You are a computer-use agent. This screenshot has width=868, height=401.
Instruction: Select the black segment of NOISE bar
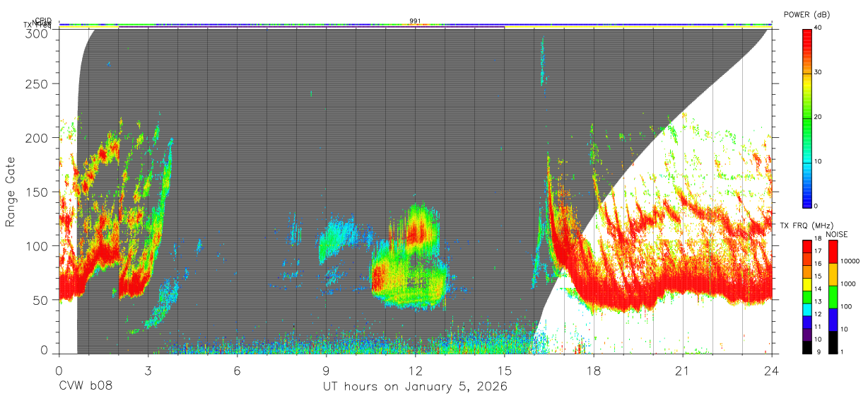tap(835, 341)
